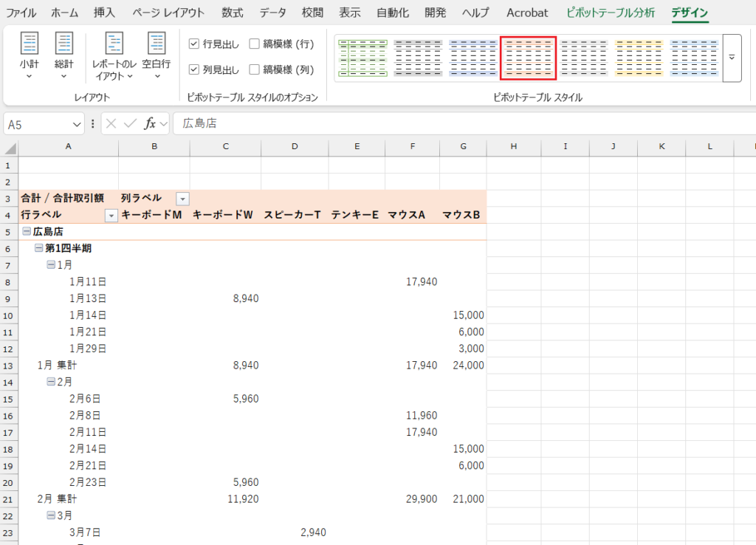Enable the 縞模様 (列) checkbox

pos(255,69)
